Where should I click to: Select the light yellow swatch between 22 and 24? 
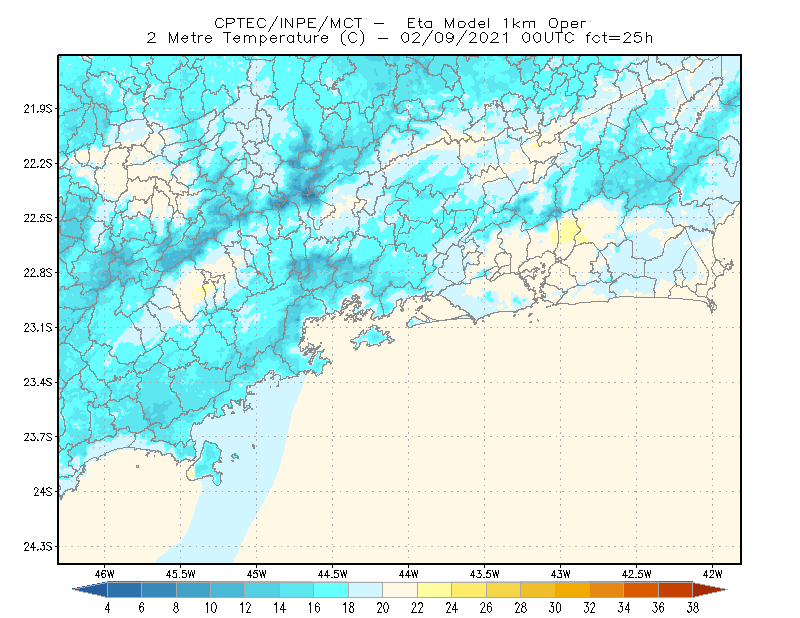pos(434,589)
